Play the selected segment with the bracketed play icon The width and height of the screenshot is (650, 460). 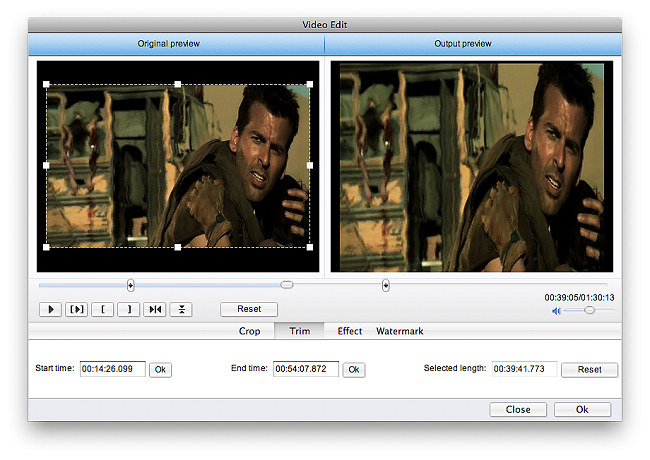pyautogui.click(x=77, y=309)
